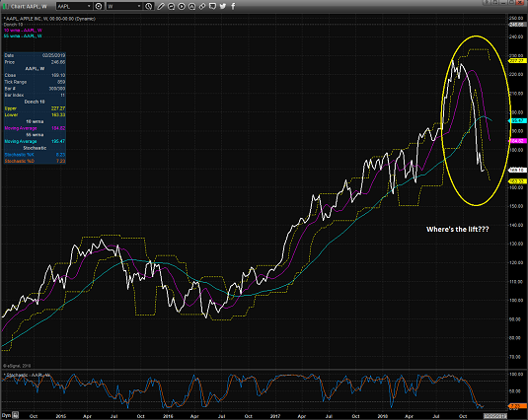Click the Upper 227.27 row in data window
Viewport: 528px width, 420px height.
[35, 108]
